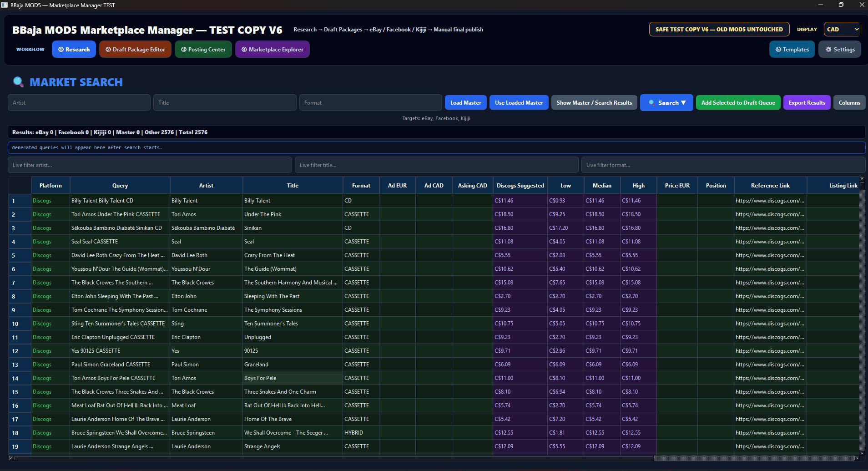The width and height of the screenshot is (868, 471).
Task: Click the Load Master button
Action: point(466,102)
